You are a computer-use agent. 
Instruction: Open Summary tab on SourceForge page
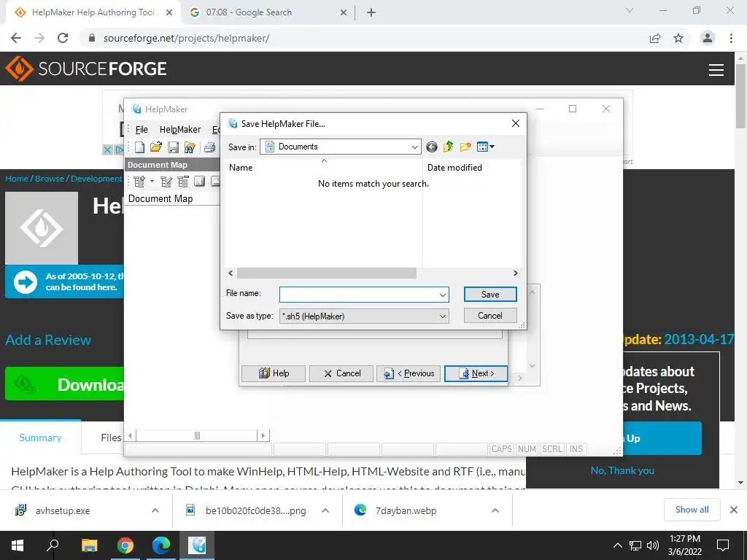click(x=40, y=437)
